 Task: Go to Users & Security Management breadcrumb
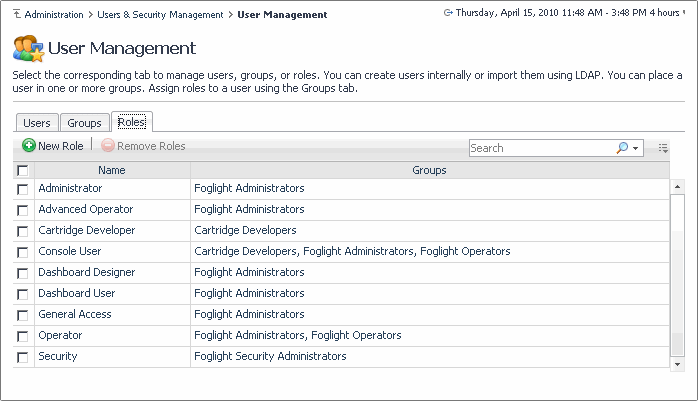[160, 15]
